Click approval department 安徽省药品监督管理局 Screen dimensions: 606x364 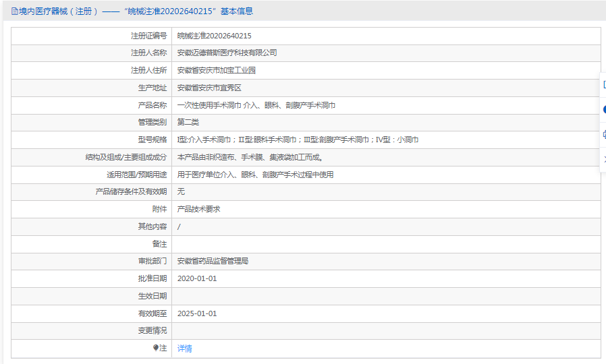(213, 261)
